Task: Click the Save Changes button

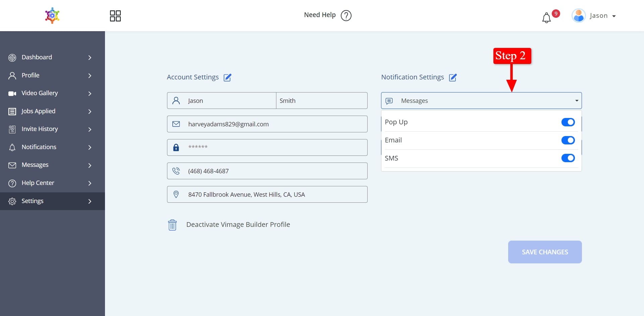Action: coord(545,252)
